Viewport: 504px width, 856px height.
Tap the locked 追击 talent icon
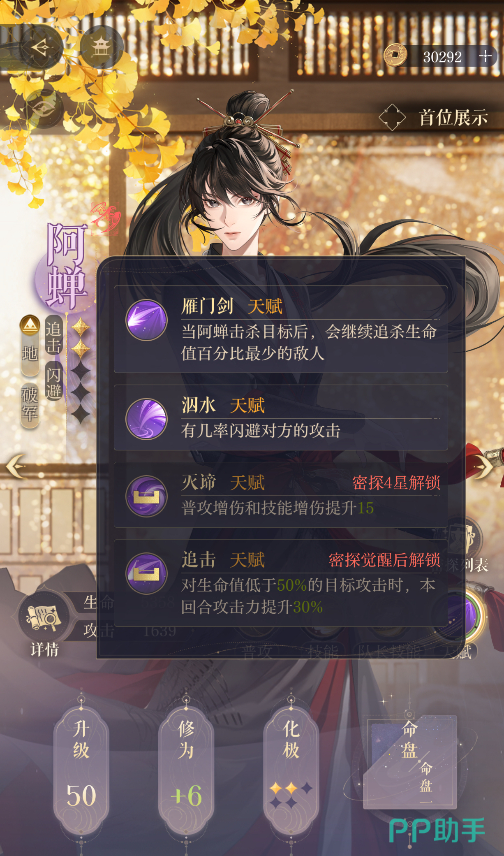pos(146,573)
